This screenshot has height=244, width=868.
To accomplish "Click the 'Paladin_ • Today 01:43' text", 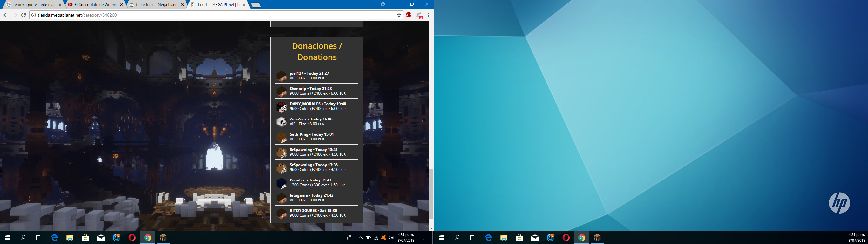I will pyautogui.click(x=310, y=180).
